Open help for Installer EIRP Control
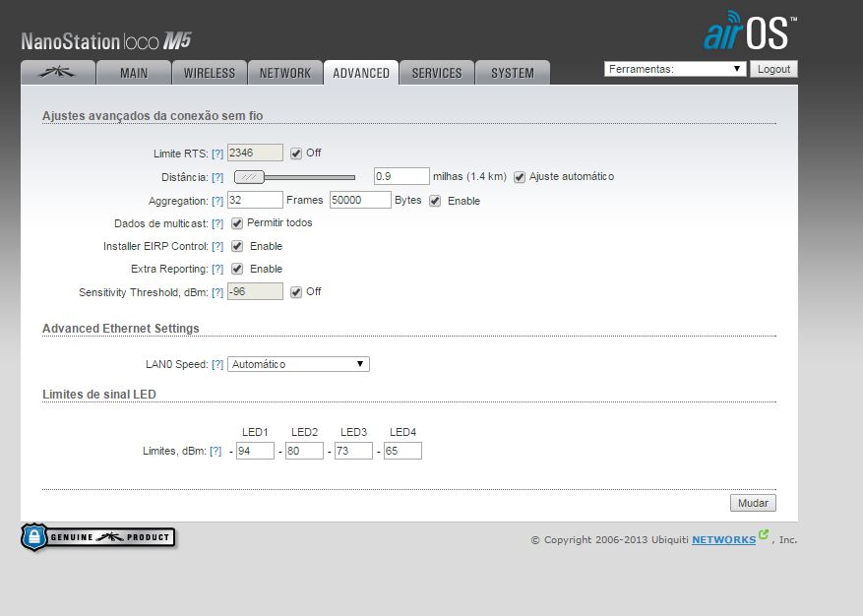Image resolution: width=863 pixels, height=616 pixels. [x=217, y=246]
